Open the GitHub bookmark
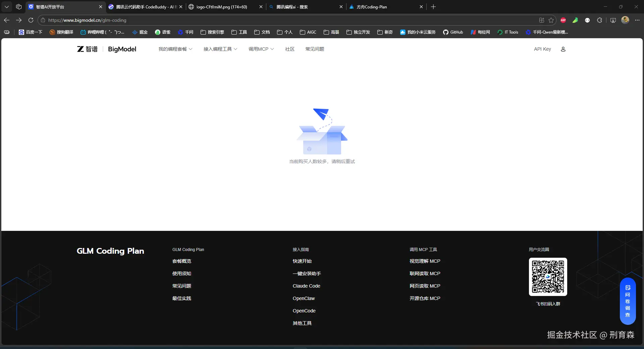 (453, 32)
